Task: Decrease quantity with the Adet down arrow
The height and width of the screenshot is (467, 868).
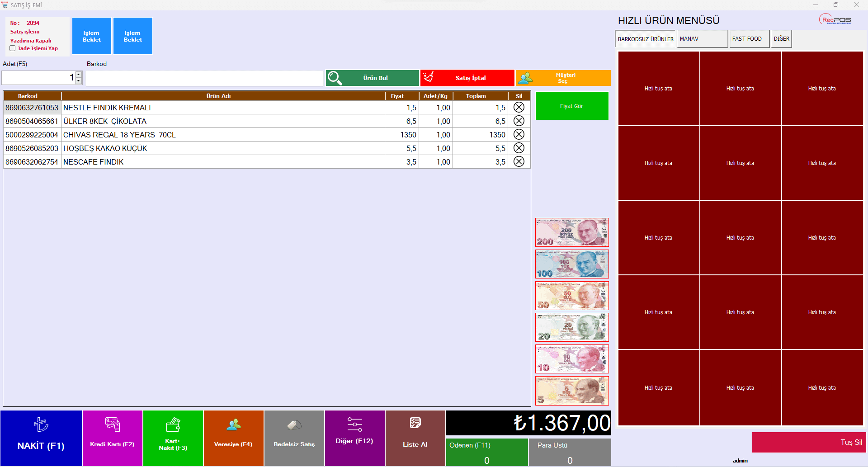Action: click(79, 81)
